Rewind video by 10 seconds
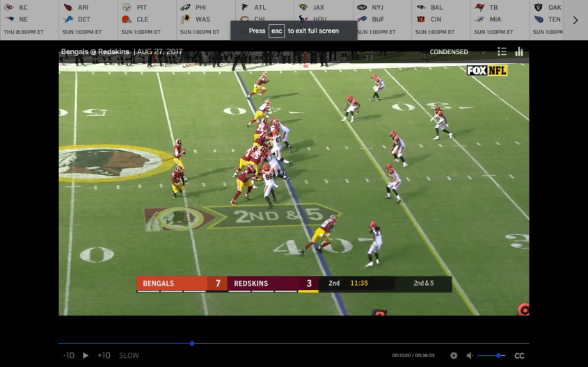 click(68, 355)
